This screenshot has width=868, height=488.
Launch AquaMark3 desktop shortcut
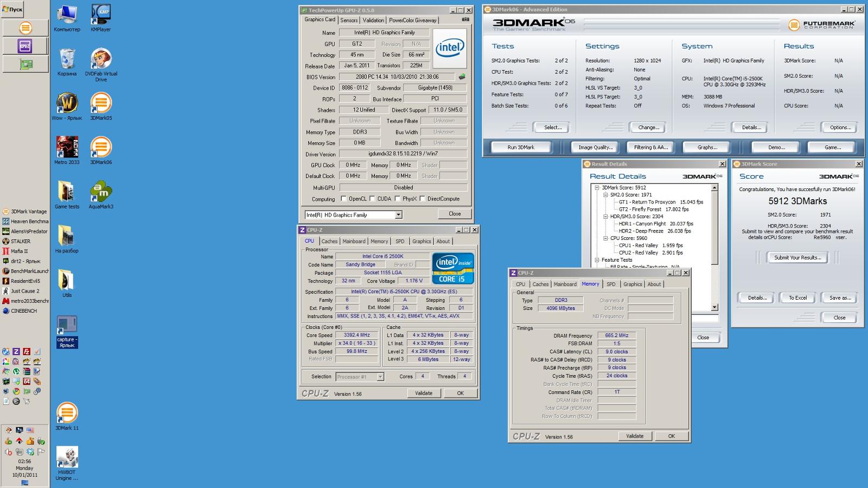click(101, 195)
